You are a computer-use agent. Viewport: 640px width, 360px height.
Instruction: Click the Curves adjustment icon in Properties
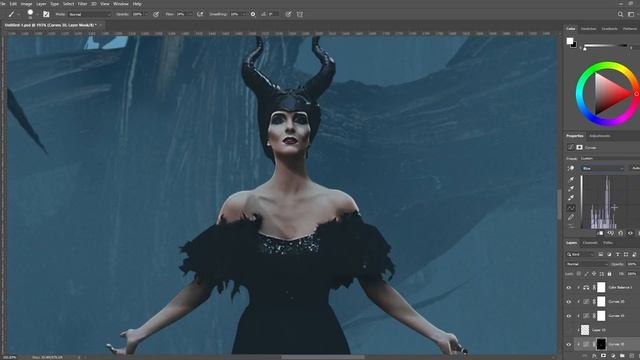(571, 147)
